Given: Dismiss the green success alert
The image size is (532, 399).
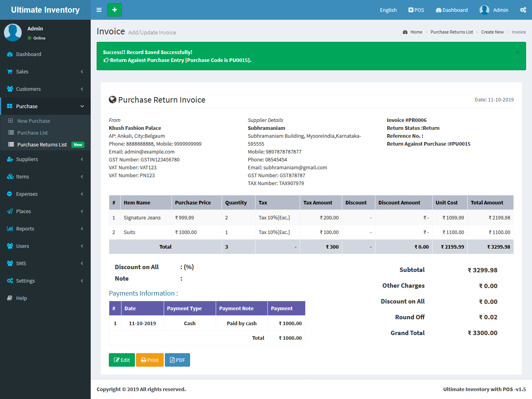Looking at the screenshot, I should (x=517, y=53).
